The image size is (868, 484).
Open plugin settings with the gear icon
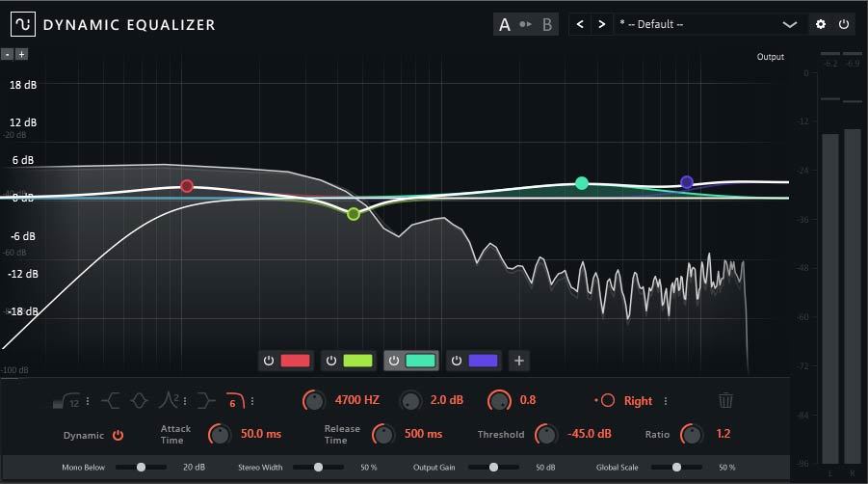[821, 24]
